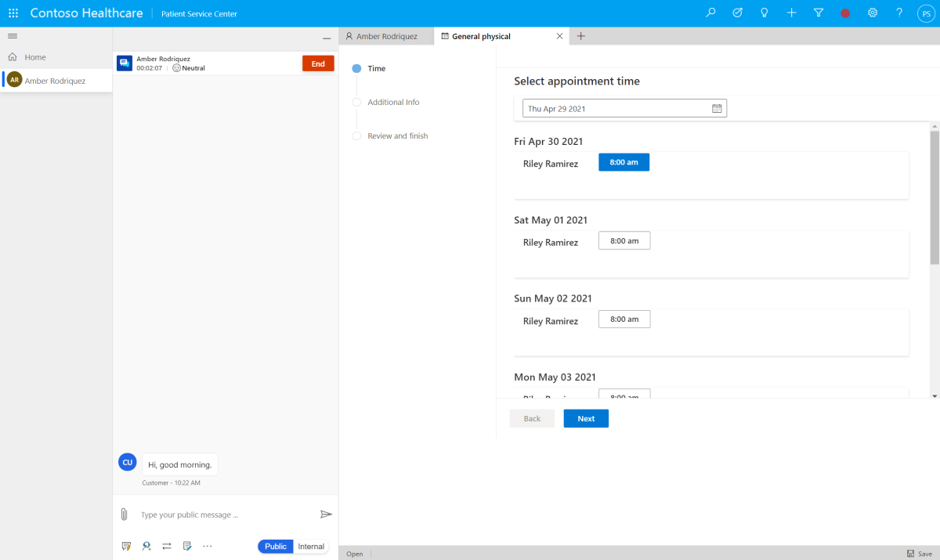Choose the 8:00 am slot on Fri Apr 30
The height and width of the screenshot is (560, 940).
624,162
